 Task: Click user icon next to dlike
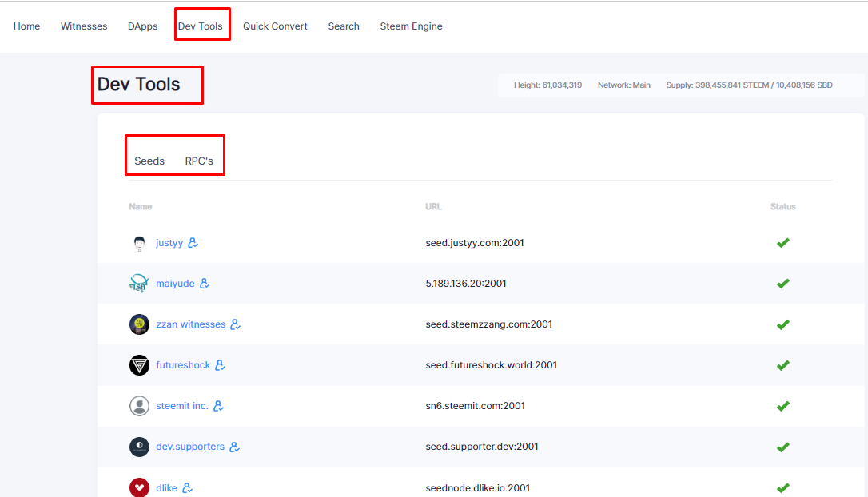pos(187,487)
